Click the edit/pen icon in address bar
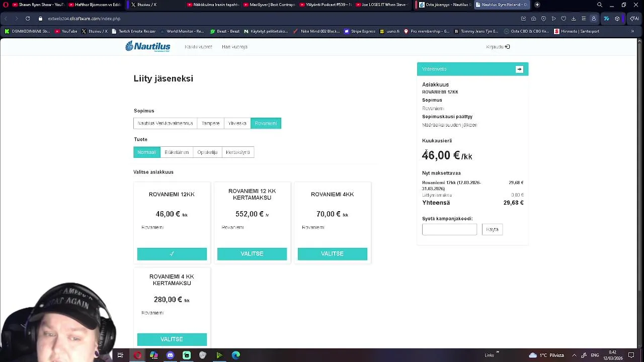The image size is (644, 362). click(x=524, y=19)
